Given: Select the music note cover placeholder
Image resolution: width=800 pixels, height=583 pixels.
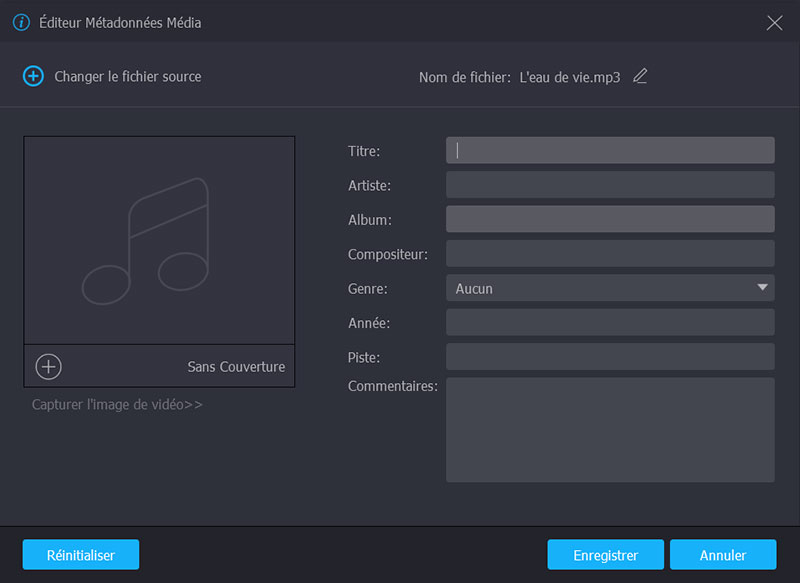Looking at the screenshot, I should [159, 240].
